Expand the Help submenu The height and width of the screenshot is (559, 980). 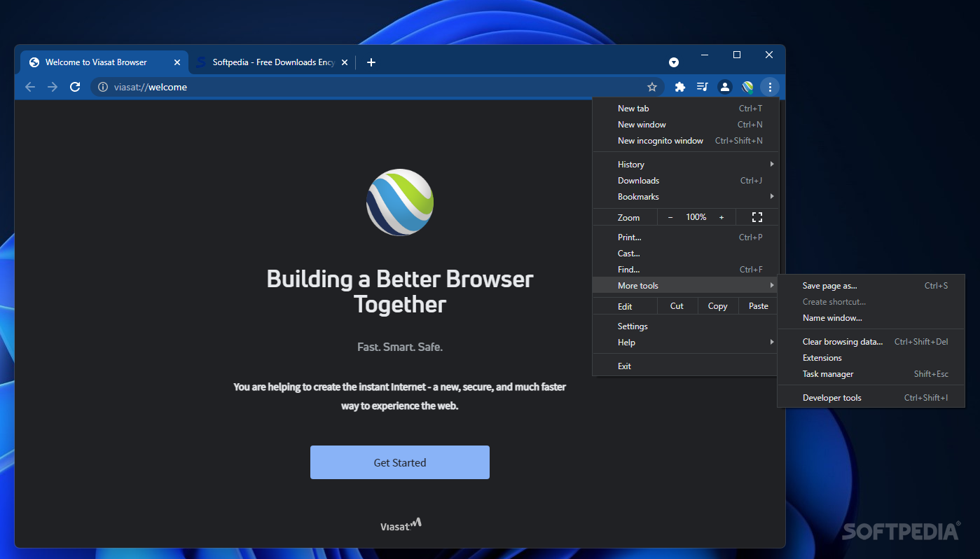coord(686,343)
